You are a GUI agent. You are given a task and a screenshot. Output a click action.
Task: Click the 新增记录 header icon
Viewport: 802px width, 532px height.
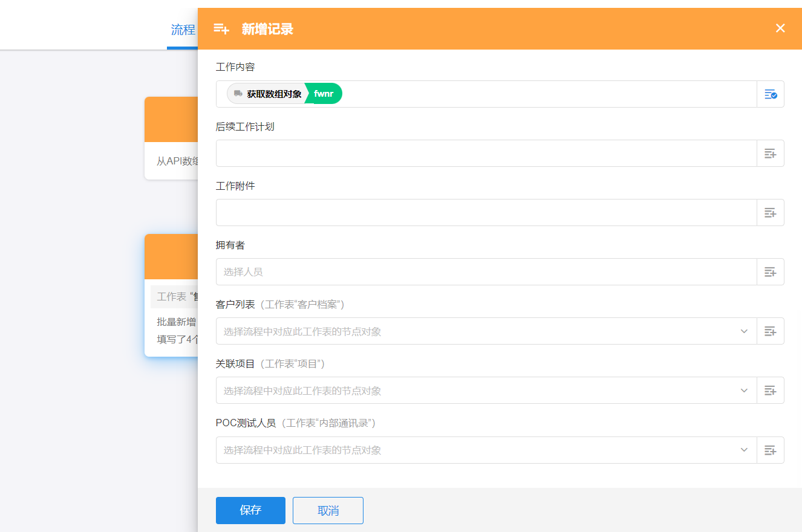(221, 29)
